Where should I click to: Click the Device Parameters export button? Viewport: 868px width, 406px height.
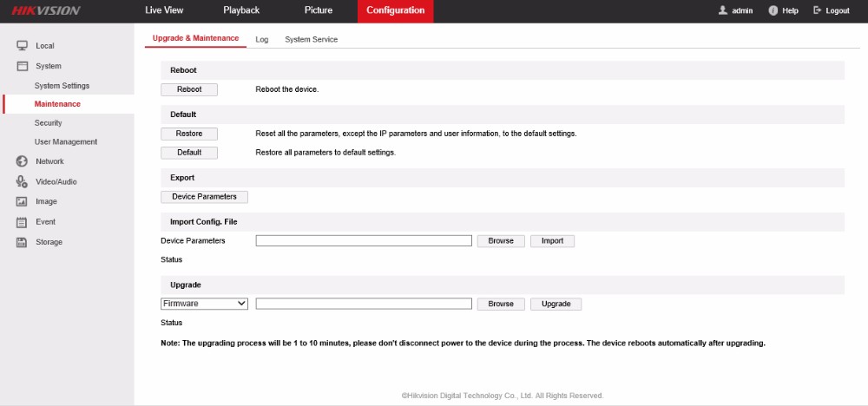(x=205, y=197)
